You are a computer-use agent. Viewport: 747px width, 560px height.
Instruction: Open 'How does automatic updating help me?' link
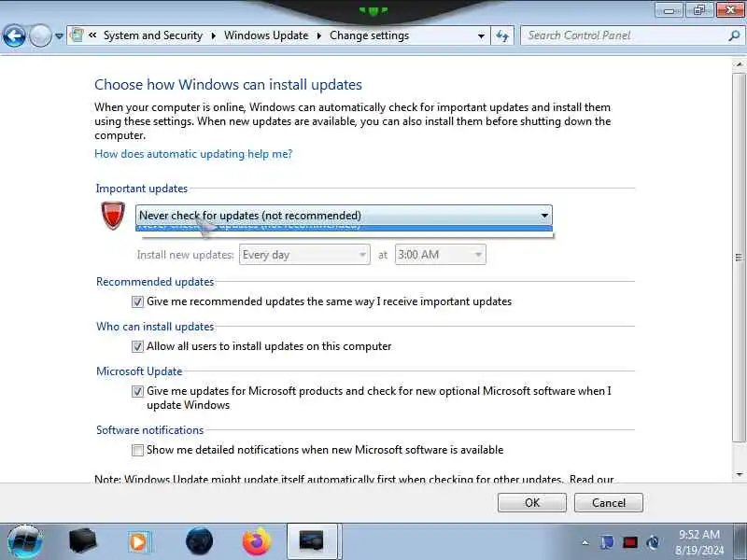pos(193,154)
